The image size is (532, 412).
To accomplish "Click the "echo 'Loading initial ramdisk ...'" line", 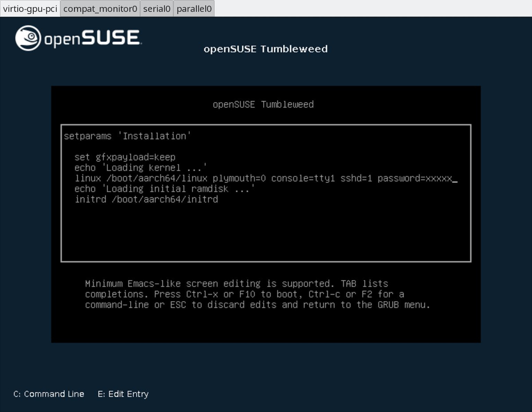I will pos(165,189).
